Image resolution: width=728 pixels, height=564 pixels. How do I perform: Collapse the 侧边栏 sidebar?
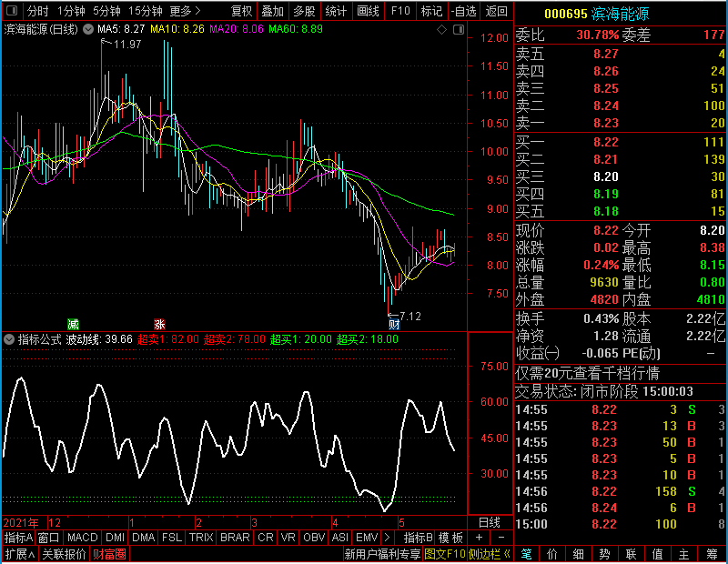[490, 554]
